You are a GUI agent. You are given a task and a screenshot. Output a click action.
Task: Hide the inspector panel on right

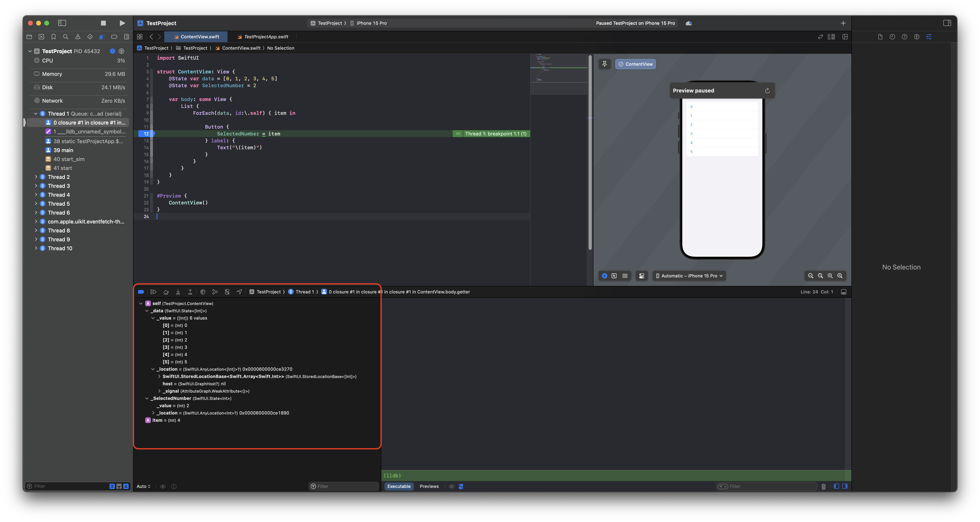pyautogui.click(x=947, y=23)
